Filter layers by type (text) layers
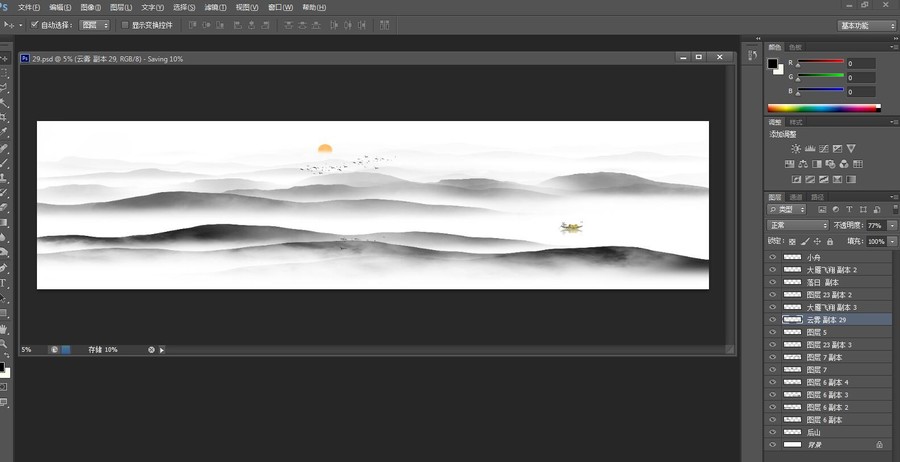This screenshot has height=462, width=900. (849, 209)
